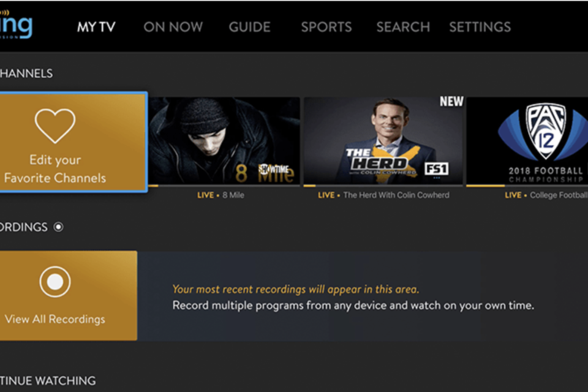Open the SETTINGS tab
The image size is (588, 392).
pos(480,27)
